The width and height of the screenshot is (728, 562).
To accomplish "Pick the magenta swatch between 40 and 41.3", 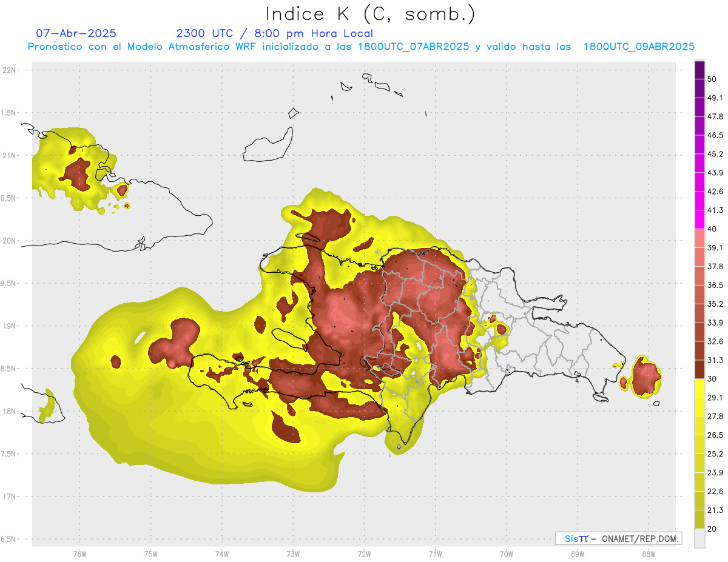I will click(x=699, y=219).
